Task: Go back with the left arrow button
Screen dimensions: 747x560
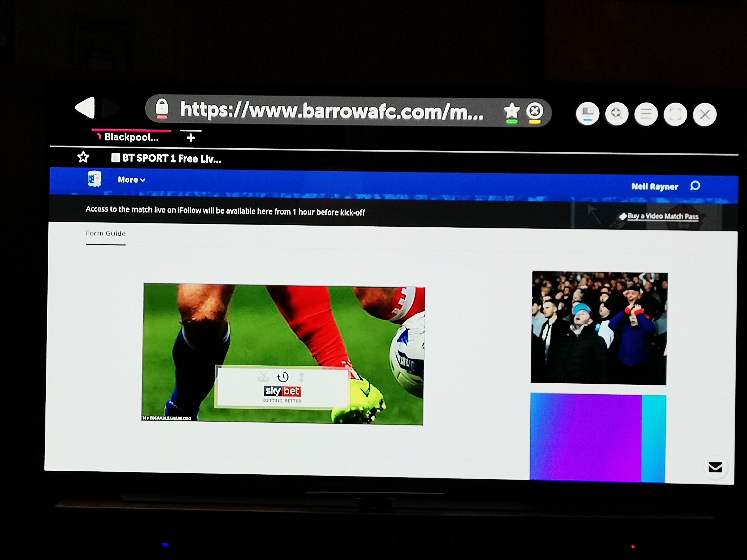Action: 85,108
